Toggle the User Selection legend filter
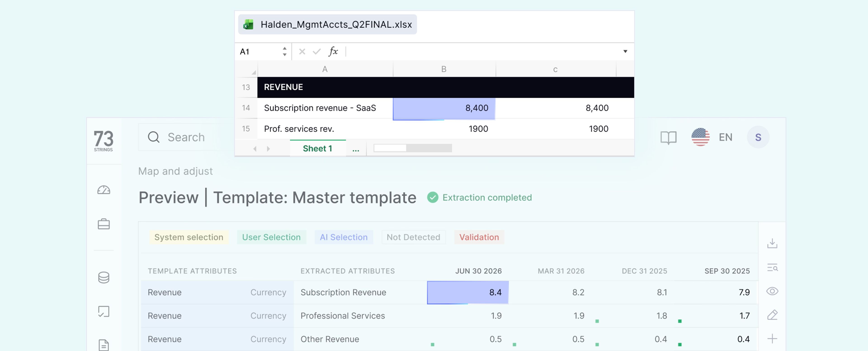This screenshot has height=351, width=868. click(x=271, y=237)
